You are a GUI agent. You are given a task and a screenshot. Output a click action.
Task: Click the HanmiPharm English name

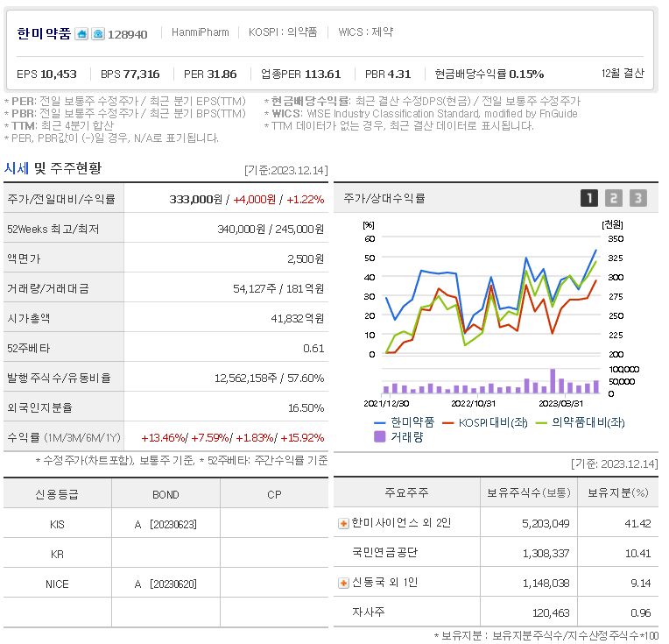pyautogui.click(x=201, y=32)
